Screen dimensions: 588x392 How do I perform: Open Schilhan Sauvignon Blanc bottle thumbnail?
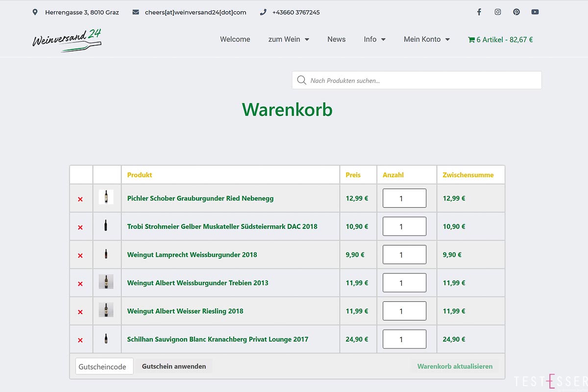[106, 338]
